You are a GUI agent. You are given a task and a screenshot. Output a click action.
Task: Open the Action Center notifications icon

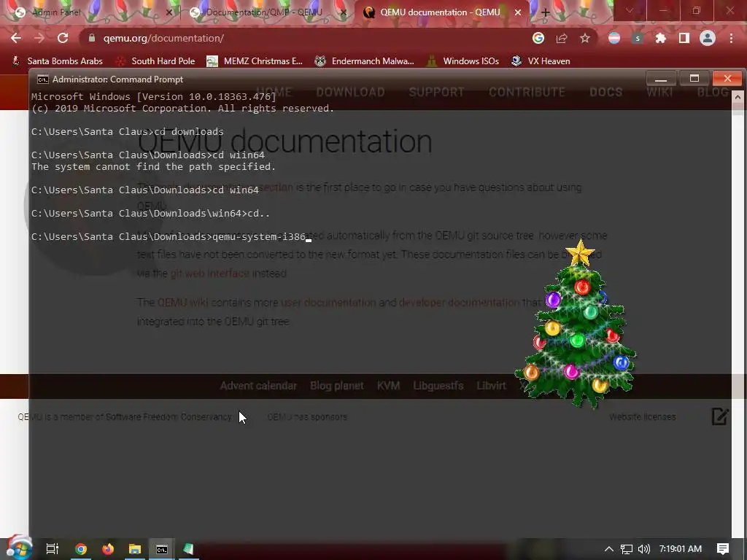[723, 549]
